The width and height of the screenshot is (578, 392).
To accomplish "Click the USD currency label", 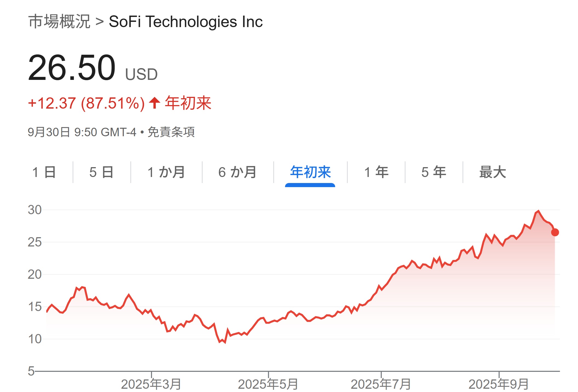I will (141, 74).
